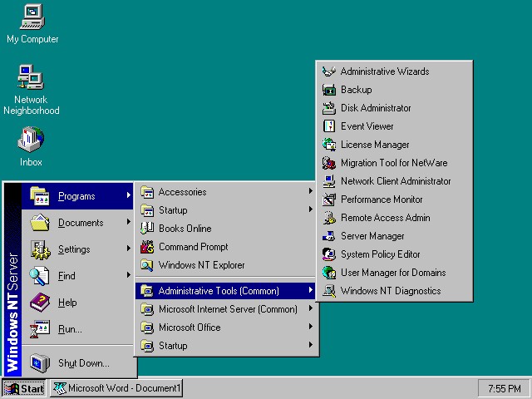The width and height of the screenshot is (532, 399).
Task: Click the Run icon in Start menu
Action: point(40,329)
